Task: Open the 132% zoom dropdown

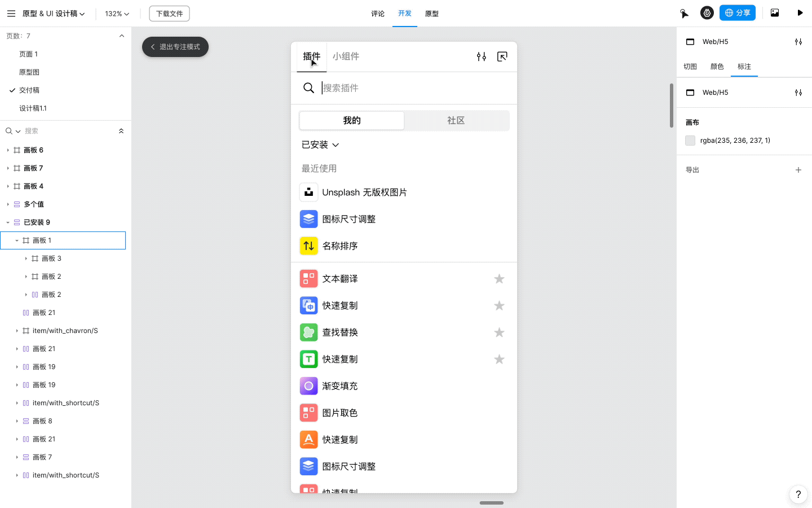Action: pos(117,14)
